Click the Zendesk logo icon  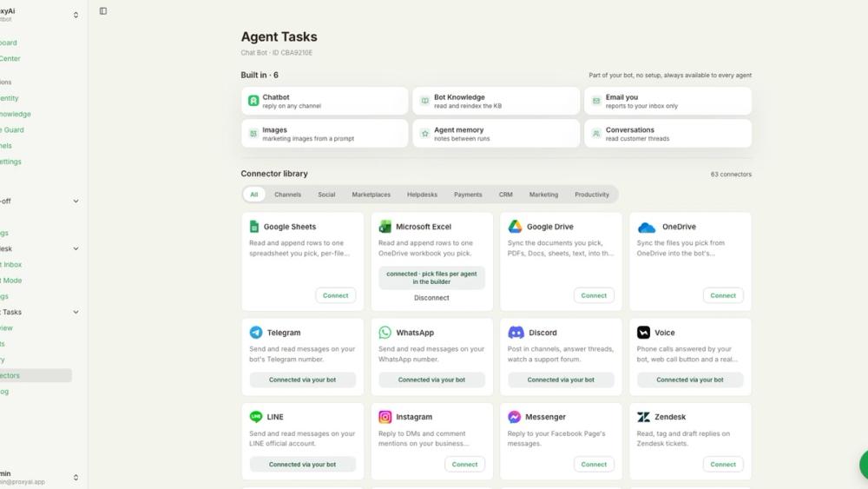point(643,416)
